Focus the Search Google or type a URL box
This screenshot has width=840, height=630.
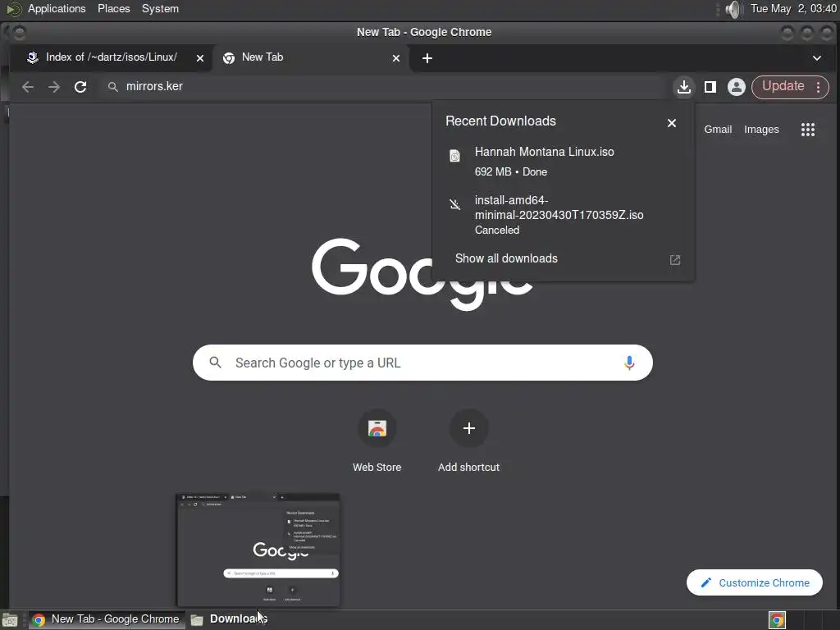[x=422, y=363]
